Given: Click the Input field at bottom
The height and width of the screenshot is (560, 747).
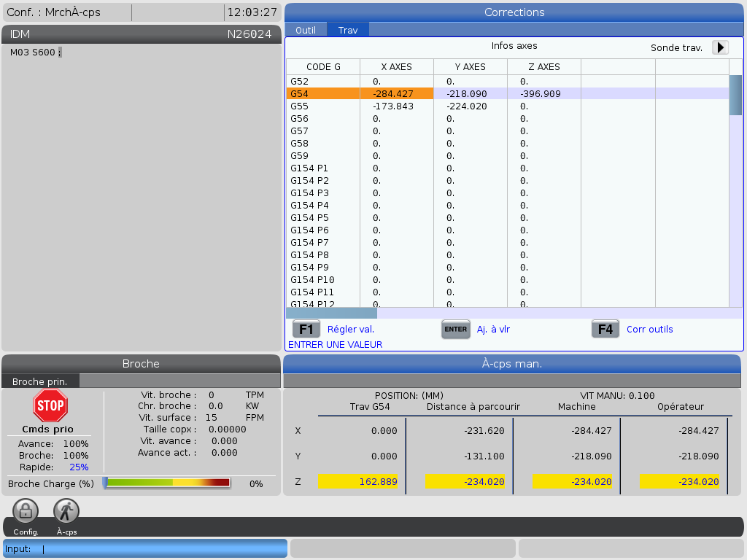Looking at the screenshot, I should click(145, 548).
